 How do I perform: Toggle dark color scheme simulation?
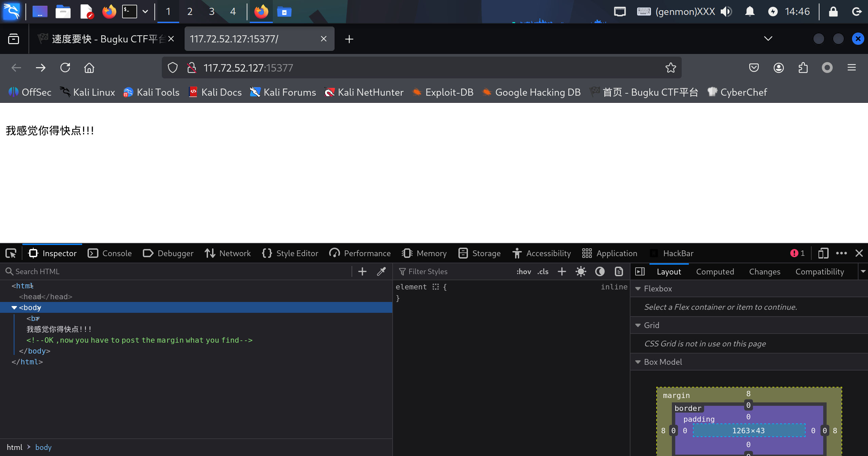(600, 271)
